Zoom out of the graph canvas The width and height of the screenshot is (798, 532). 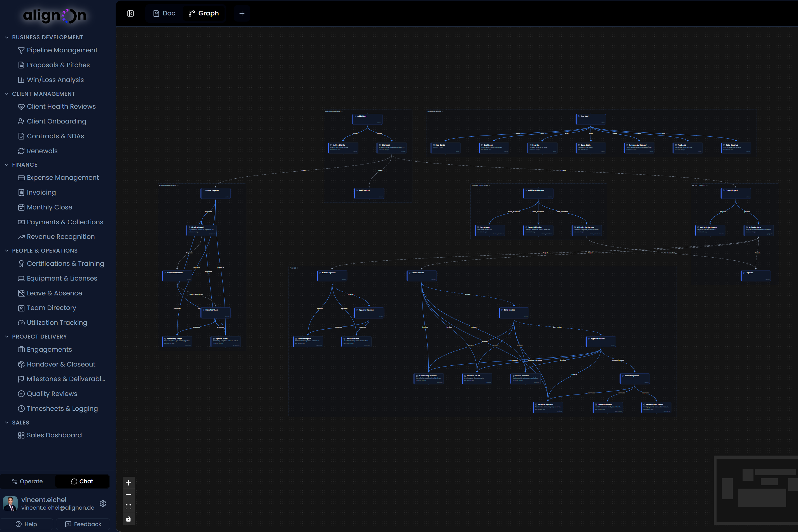point(129,494)
